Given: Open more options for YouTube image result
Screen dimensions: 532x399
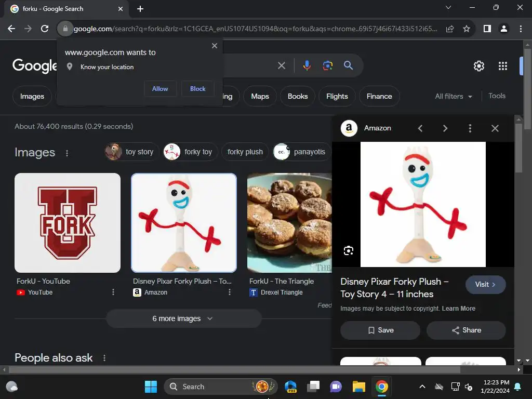Looking at the screenshot, I should [113, 292].
